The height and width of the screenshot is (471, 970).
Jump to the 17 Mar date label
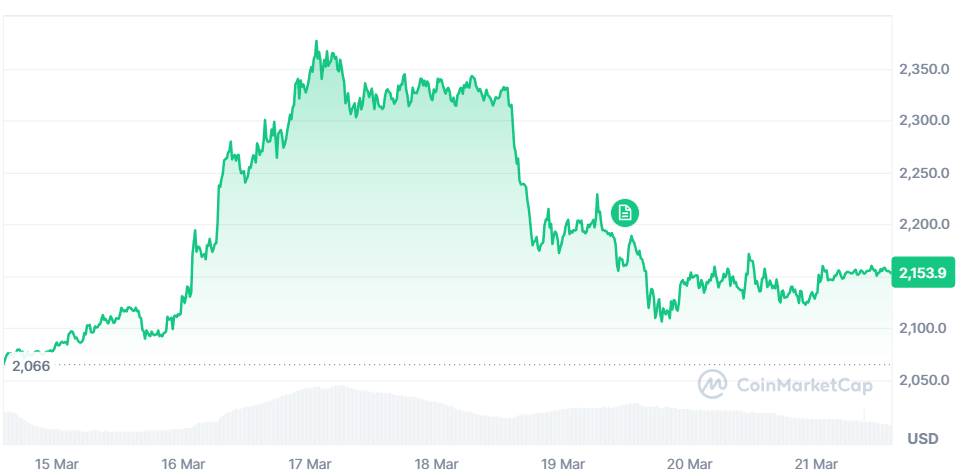click(x=310, y=464)
